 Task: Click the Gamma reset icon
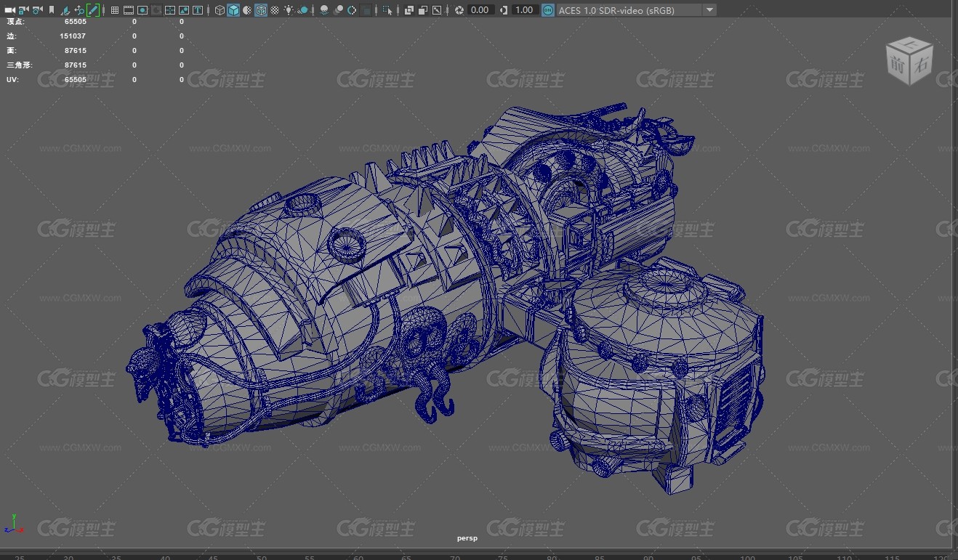tap(504, 10)
